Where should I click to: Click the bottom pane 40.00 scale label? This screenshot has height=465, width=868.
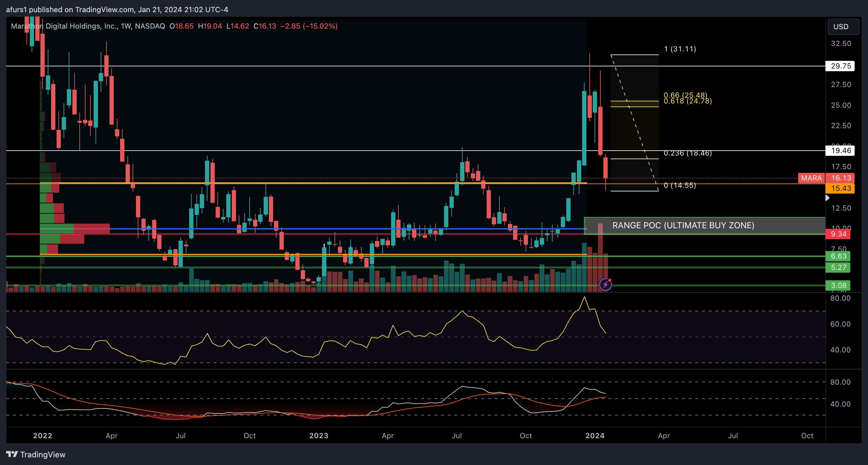click(x=840, y=404)
